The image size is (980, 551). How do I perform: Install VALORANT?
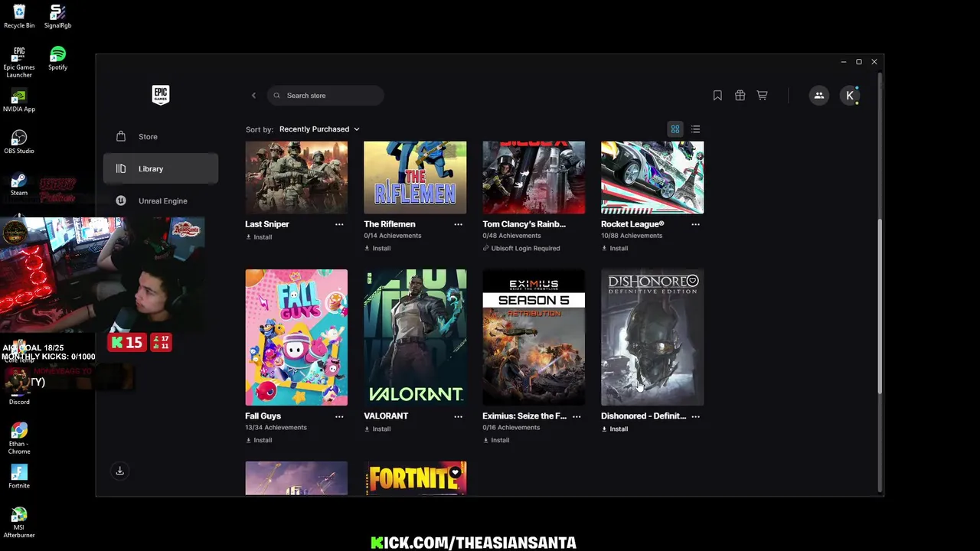point(377,429)
